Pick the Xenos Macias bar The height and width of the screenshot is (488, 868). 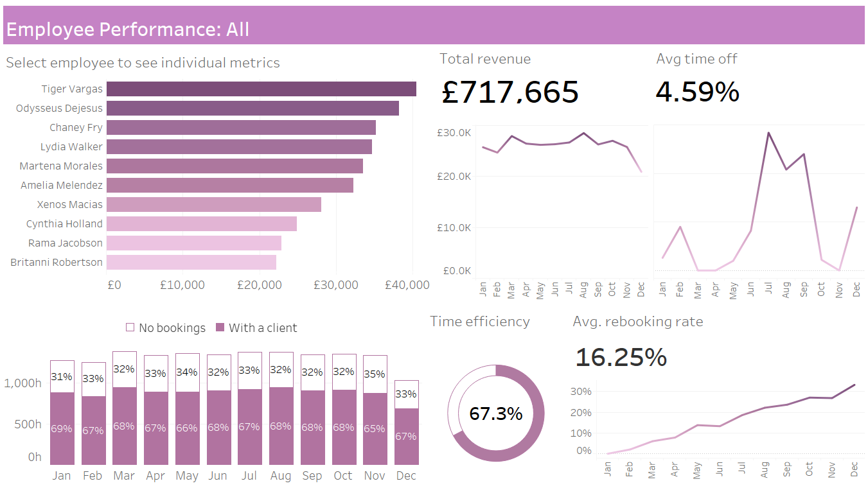coord(213,205)
